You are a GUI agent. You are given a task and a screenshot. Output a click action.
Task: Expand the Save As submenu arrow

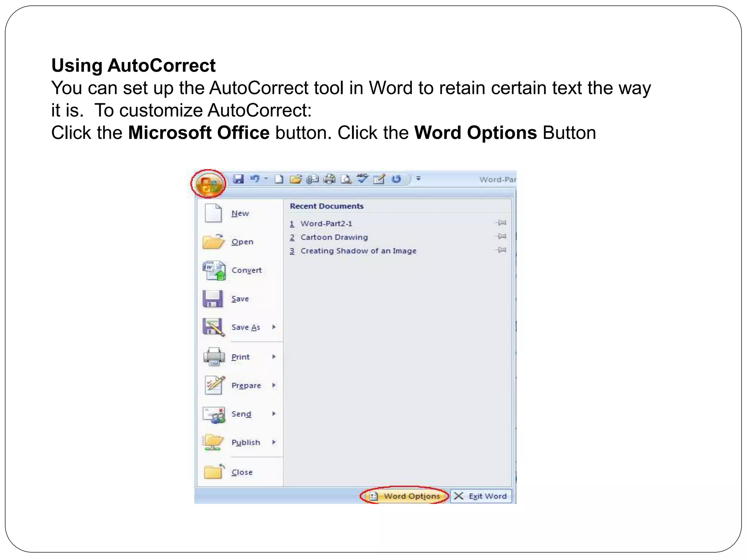tap(274, 327)
